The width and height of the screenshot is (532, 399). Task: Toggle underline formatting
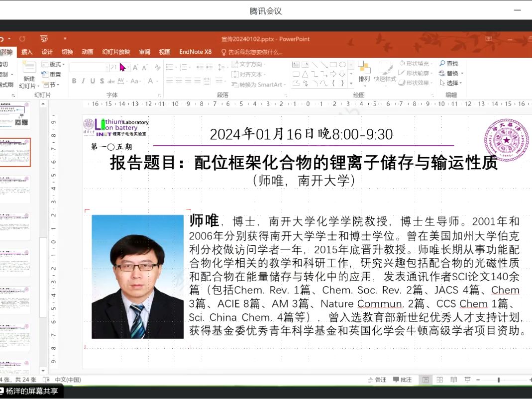coord(93,81)
